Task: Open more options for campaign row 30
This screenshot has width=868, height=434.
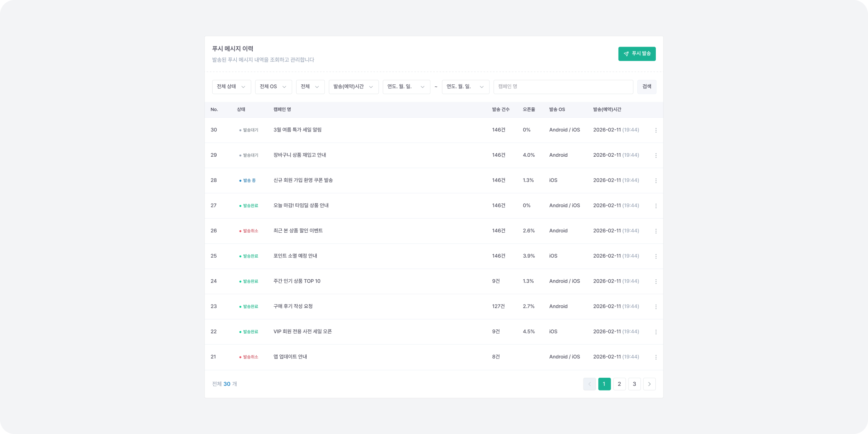Action: (656, 130)
